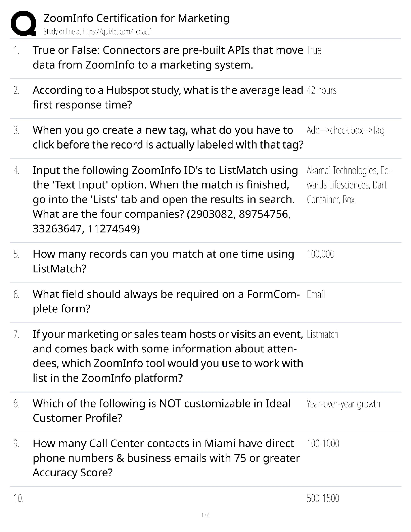Select the Connectors true or false question
411x532 pixels.
click(x=168, y=57)
